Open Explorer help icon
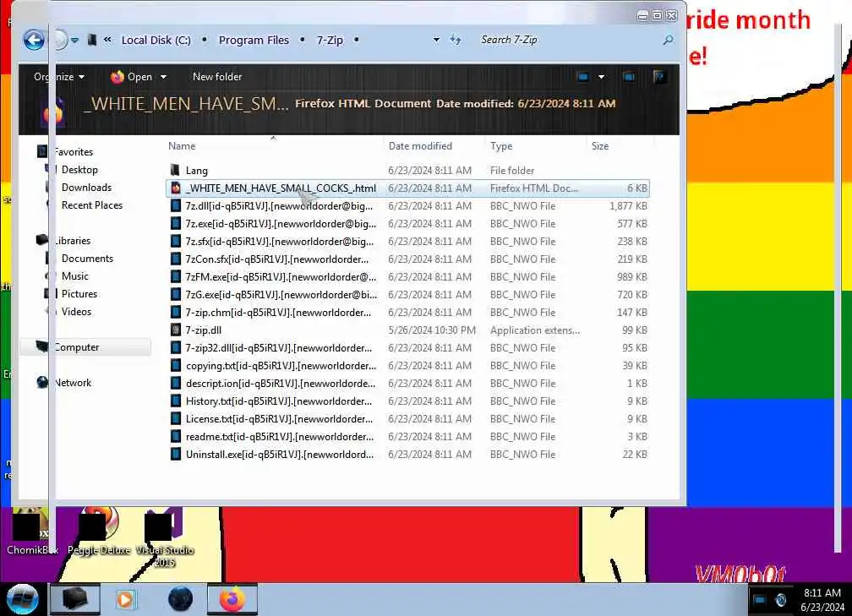This screenshot has width=852, height=616. click(659, 77)
